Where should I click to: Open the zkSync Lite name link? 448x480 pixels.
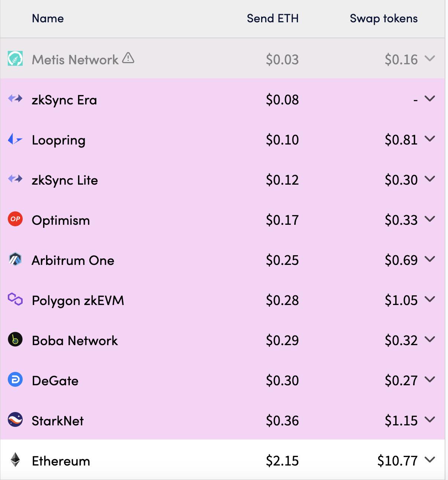pyautogui.click(x=65, y=180)
